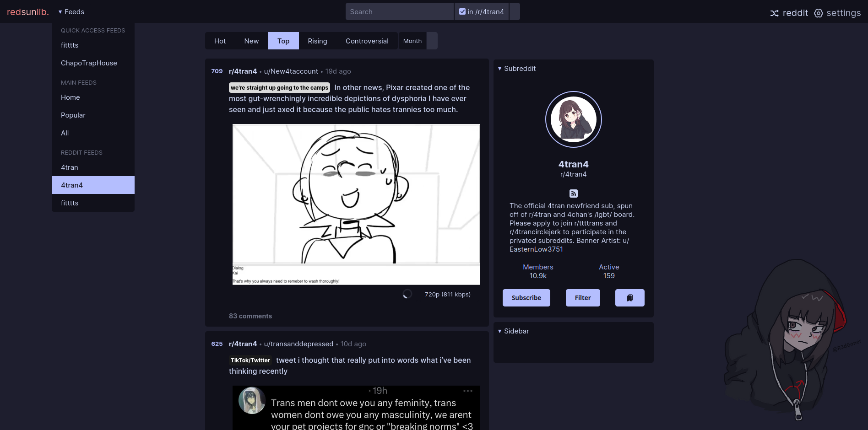868x430 pixels.
Task: Open the 'tweet i thought' post title
Action: (x=350, y=366)
